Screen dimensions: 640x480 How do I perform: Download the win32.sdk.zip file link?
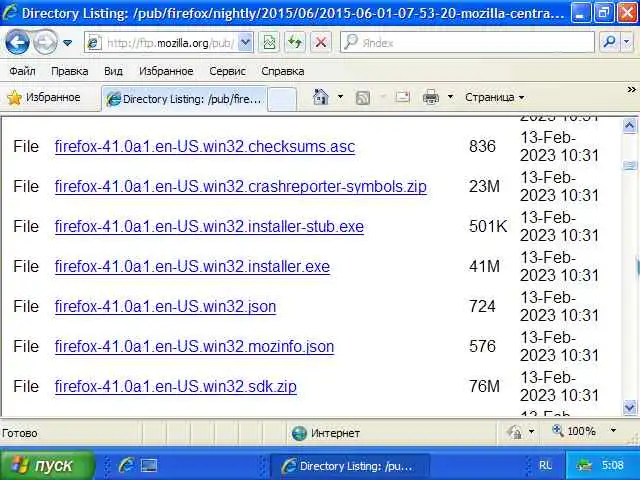click(x=176, y=387)
